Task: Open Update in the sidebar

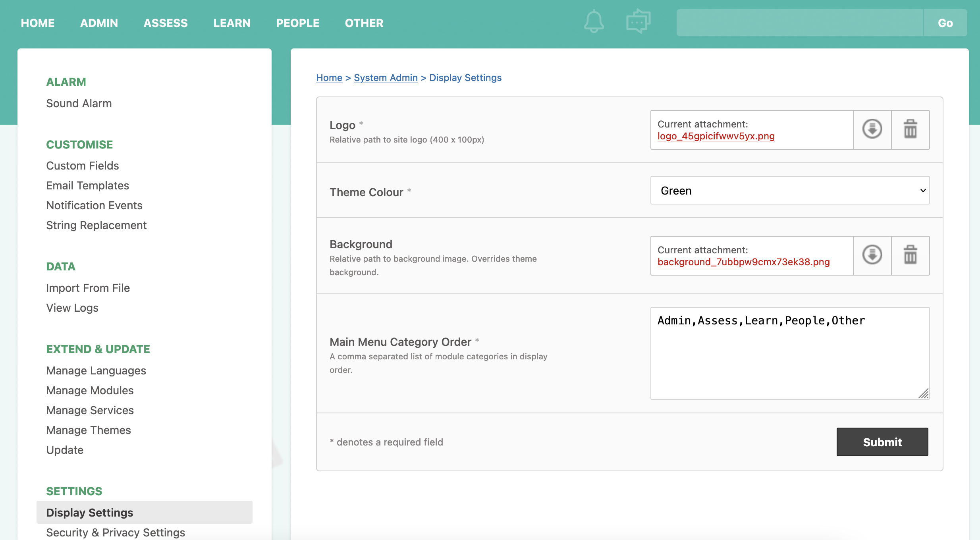Action: (65, 450)
